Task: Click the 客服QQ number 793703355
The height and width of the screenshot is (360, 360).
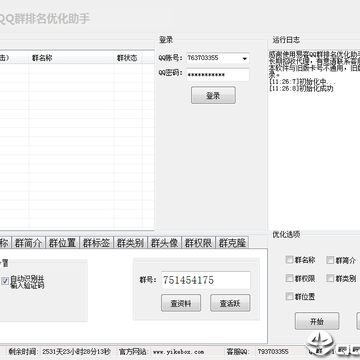Action: coord(273,352)
